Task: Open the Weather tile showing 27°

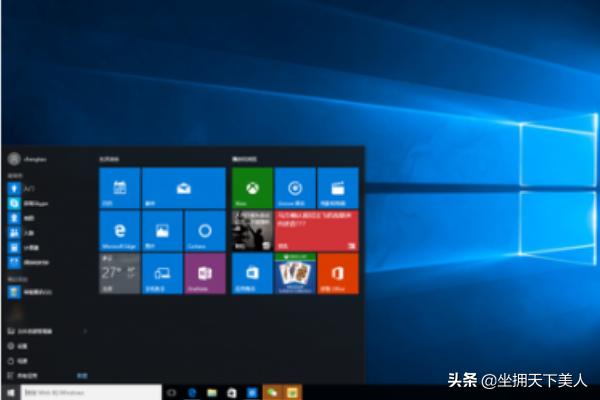Action: (x=119, y=274)
